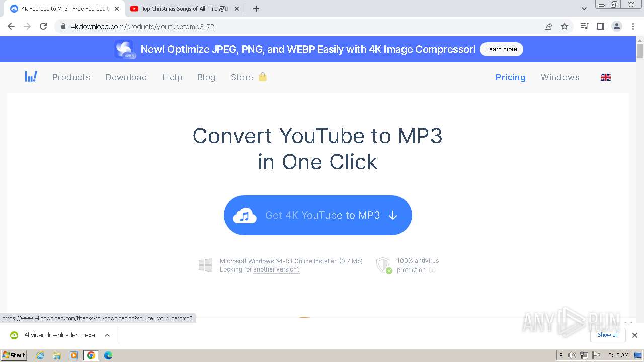Open the Chrome profile avatar

point(617,26)
